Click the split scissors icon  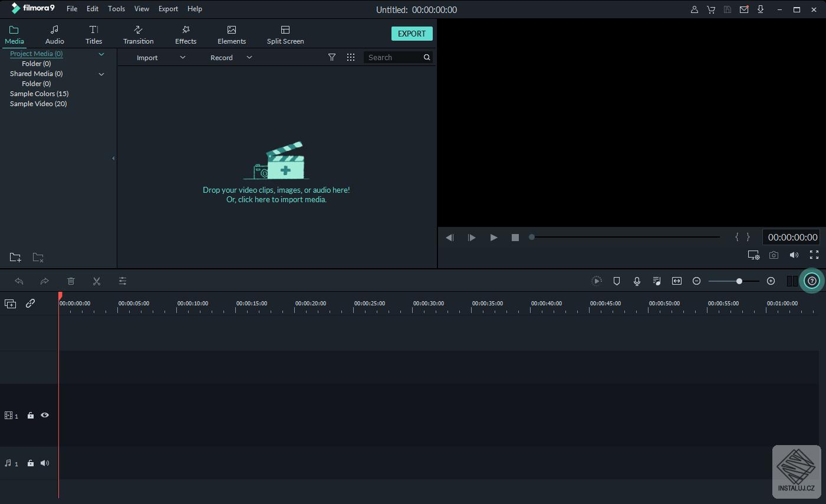point(97,281)
